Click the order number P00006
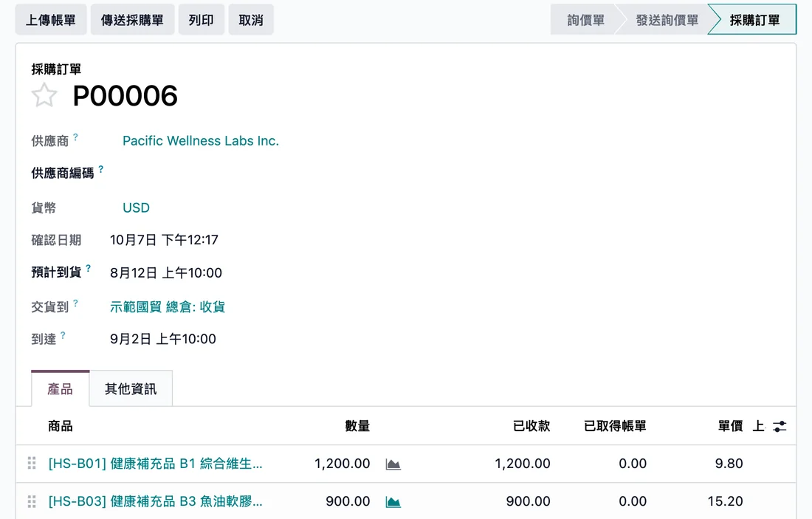 pos(125,96)
